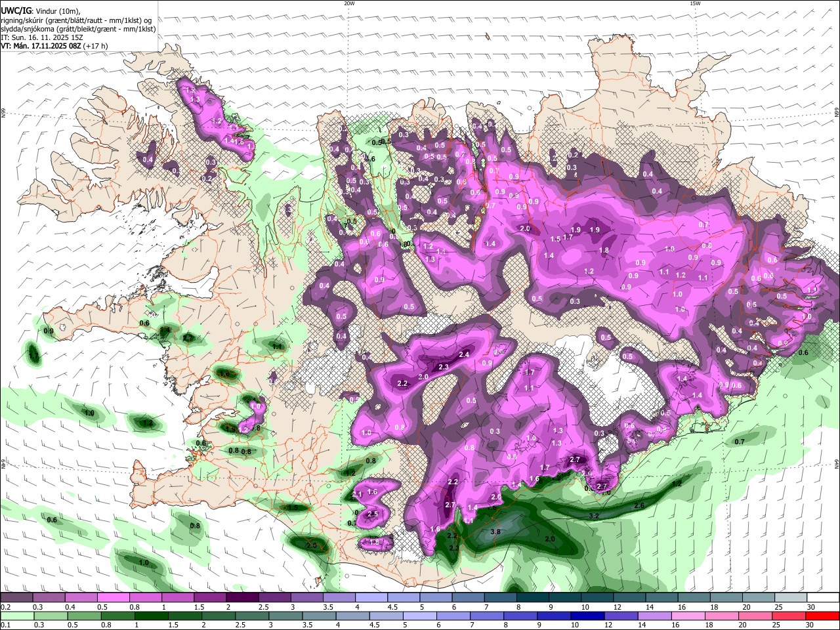The image size is (840, 630).
Task: Click the darkest purple swatch starting at 2
Action: (242, 597)
